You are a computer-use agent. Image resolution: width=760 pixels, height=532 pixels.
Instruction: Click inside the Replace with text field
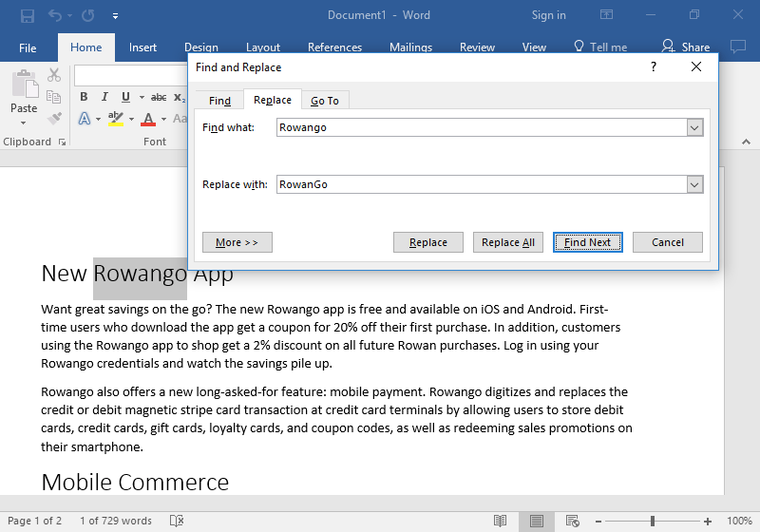tap(480, 184)
